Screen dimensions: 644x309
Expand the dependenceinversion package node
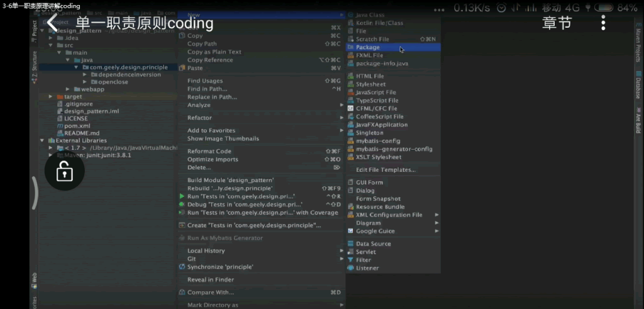pos(84,74)
